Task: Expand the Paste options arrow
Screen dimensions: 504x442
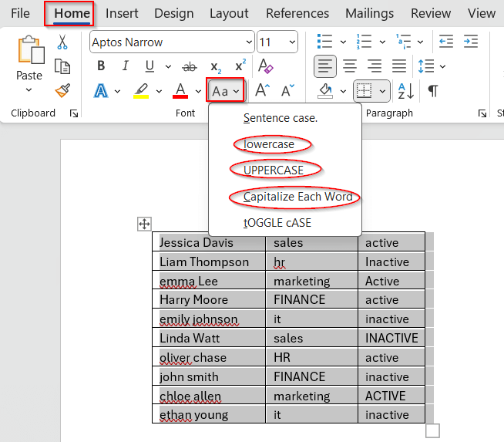Action: click(29, 89)
